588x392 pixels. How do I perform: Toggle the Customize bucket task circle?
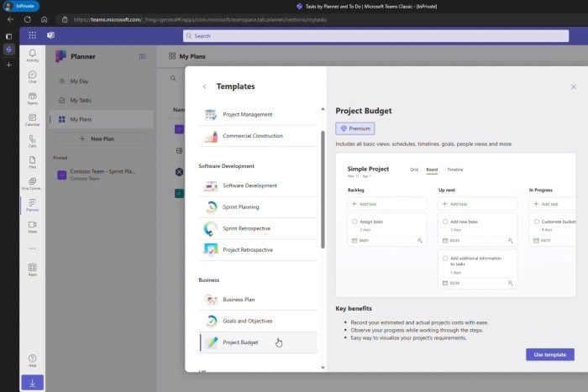(537, 222)
